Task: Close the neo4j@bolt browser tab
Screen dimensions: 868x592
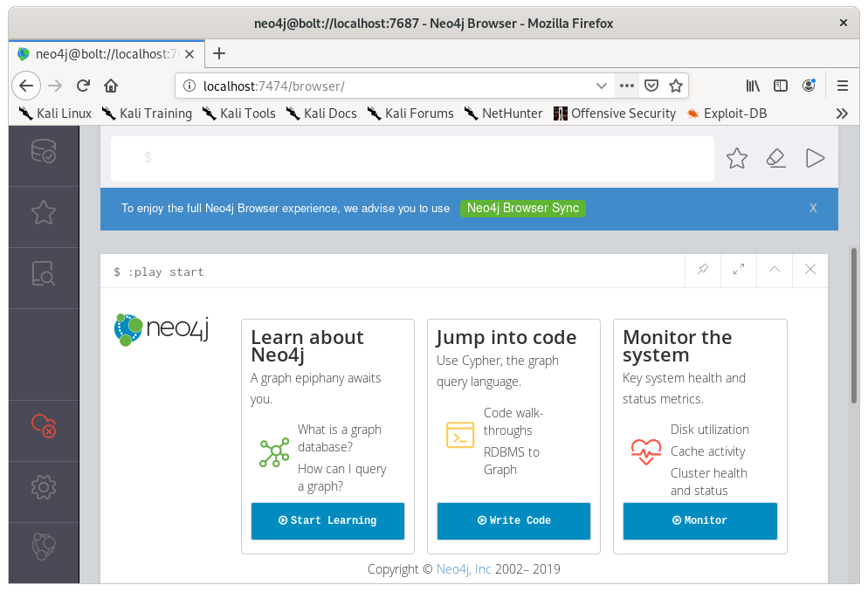Action: (x=189, y=54)
